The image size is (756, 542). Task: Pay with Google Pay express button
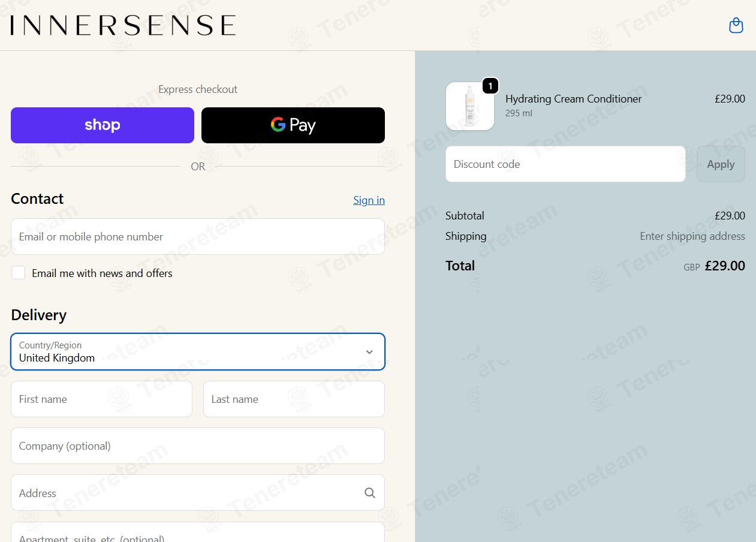[x=293, y=125]
